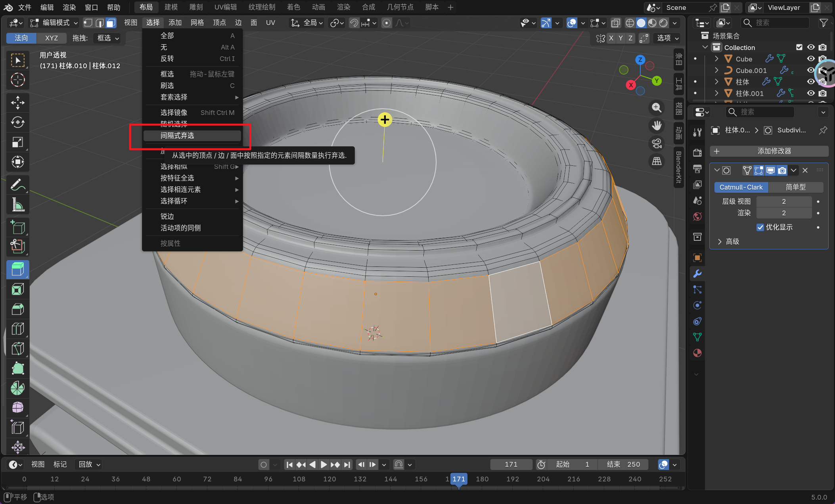Click the viewport zoom magnifier icon

[657, 107]
